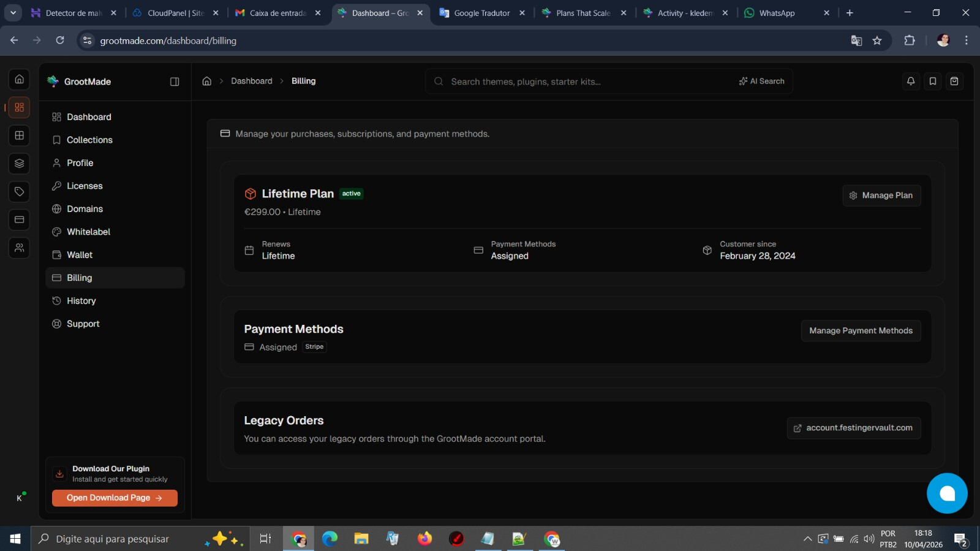Bookmark this page with star icon
This screenshot has width=980, height=551.
pyautogui.click(x=877, y=40)
